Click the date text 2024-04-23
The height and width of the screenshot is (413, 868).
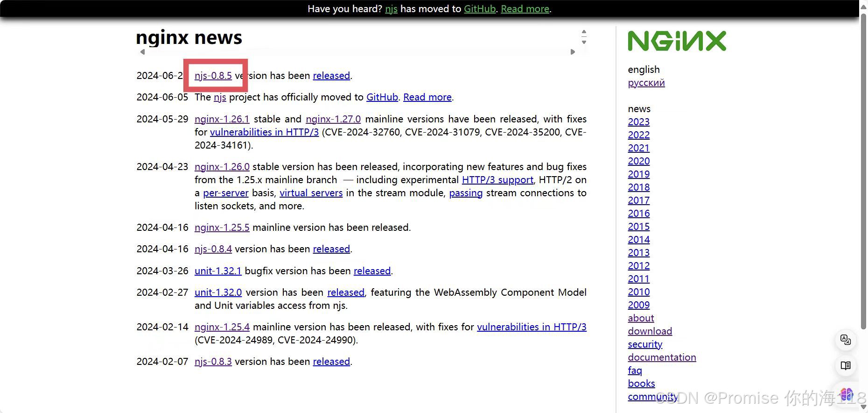(162, 167)
